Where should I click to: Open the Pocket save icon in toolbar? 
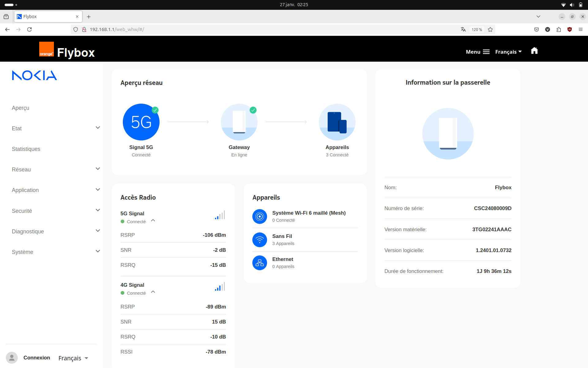point(537,29)
